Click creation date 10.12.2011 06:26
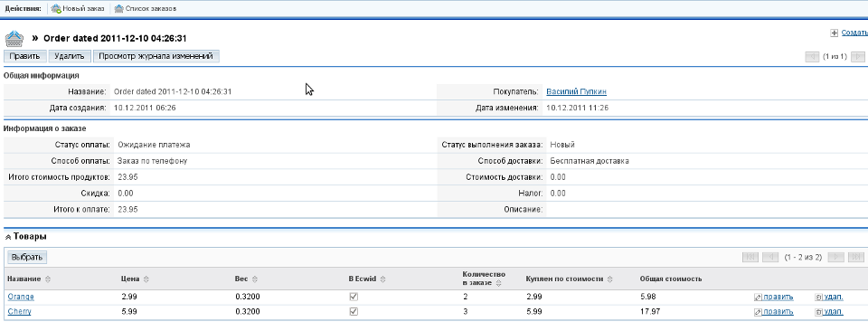 point(145,108)
